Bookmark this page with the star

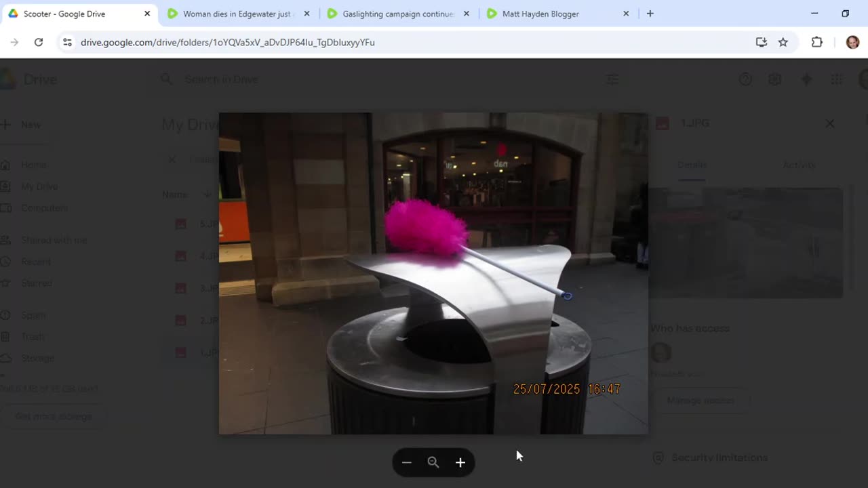pyautogui.click(x=783, y=42)
